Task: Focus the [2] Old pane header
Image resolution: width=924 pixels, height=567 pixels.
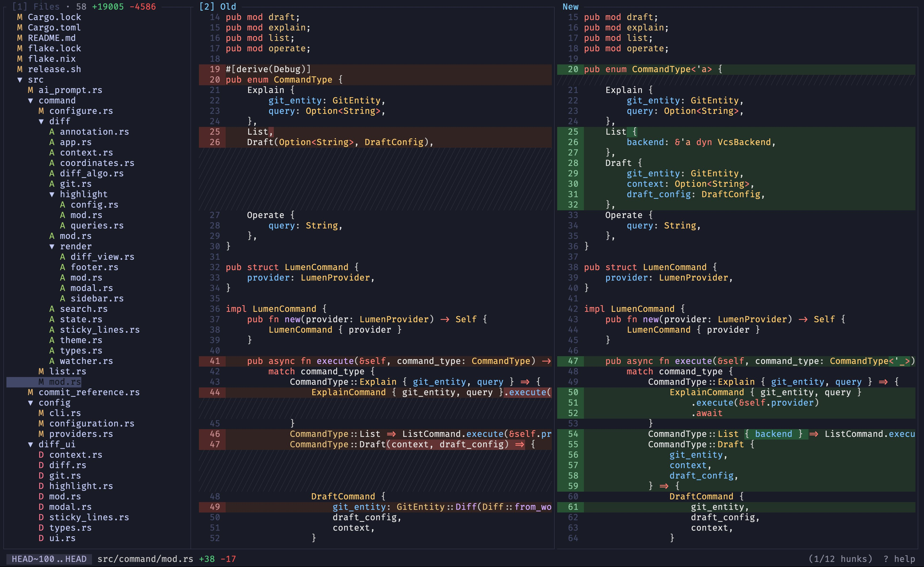Action: [218, 7]
